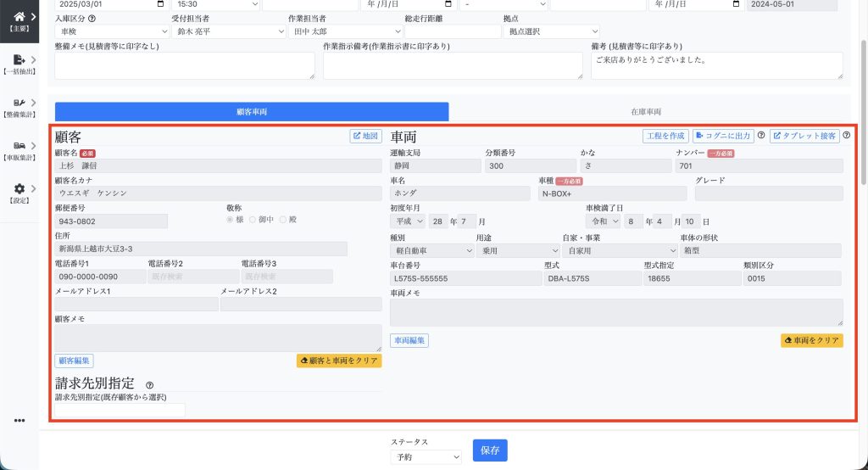Viewport: 868px width, 470px height.
Task: Open the 一括抽出 sidebar icon
Action: [x=19, y=59]
